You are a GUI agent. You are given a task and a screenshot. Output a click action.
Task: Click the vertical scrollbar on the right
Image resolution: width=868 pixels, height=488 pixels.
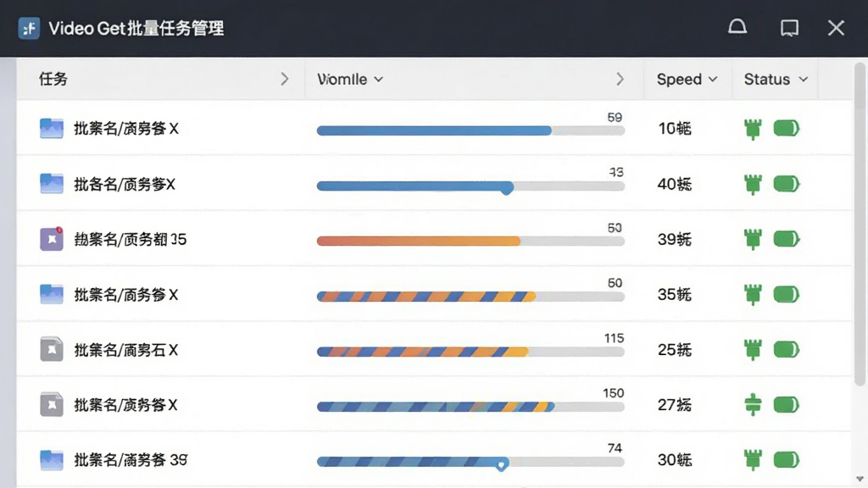860,224
